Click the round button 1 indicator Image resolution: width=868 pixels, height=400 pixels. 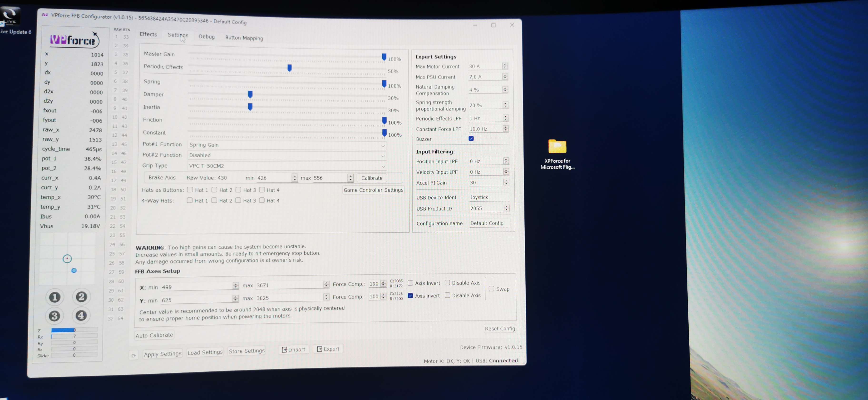coord(54,297)
